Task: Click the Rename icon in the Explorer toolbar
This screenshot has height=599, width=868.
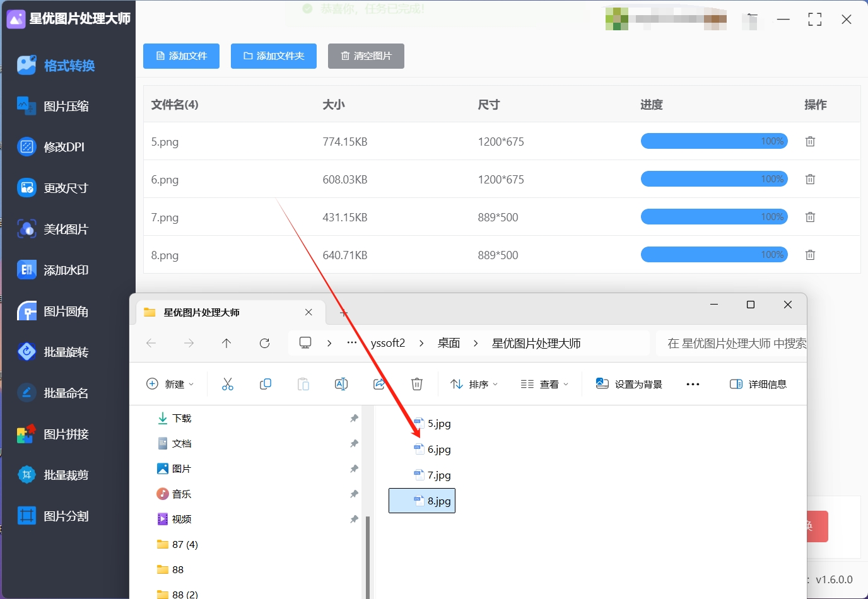Action: pos(341,384)
